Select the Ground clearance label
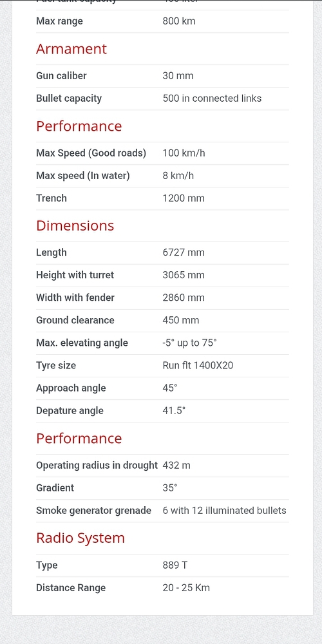Screen dimensions: 322x644 click(75, 320)
